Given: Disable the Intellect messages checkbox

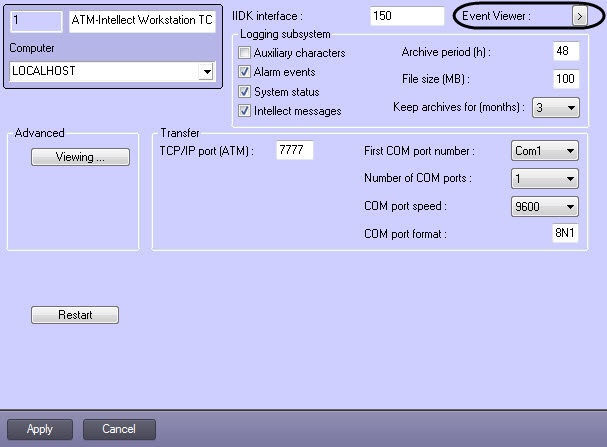Looking at the screenshot, I should pos(244,111).
